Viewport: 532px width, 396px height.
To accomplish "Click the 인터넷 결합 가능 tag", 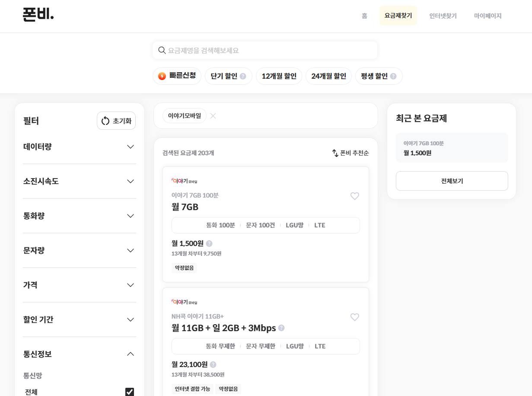I will click(x=192, y=389).
